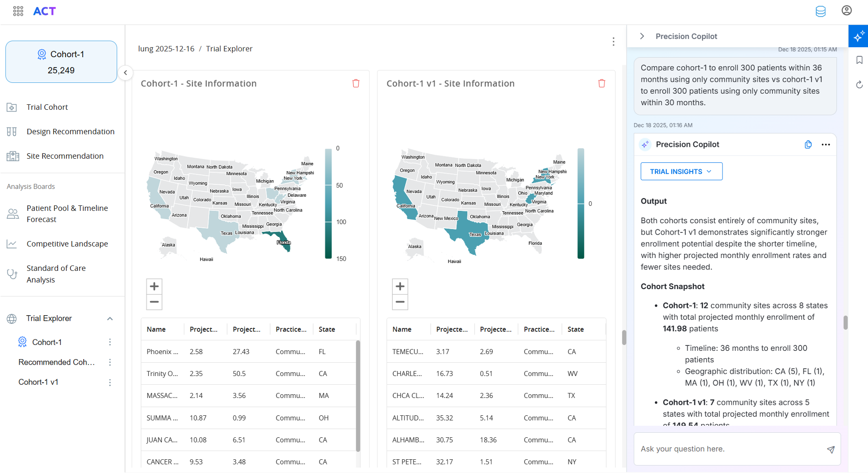Open the Cohort-1 v1 options menu
868x473 pixels.
pos(110,382)
